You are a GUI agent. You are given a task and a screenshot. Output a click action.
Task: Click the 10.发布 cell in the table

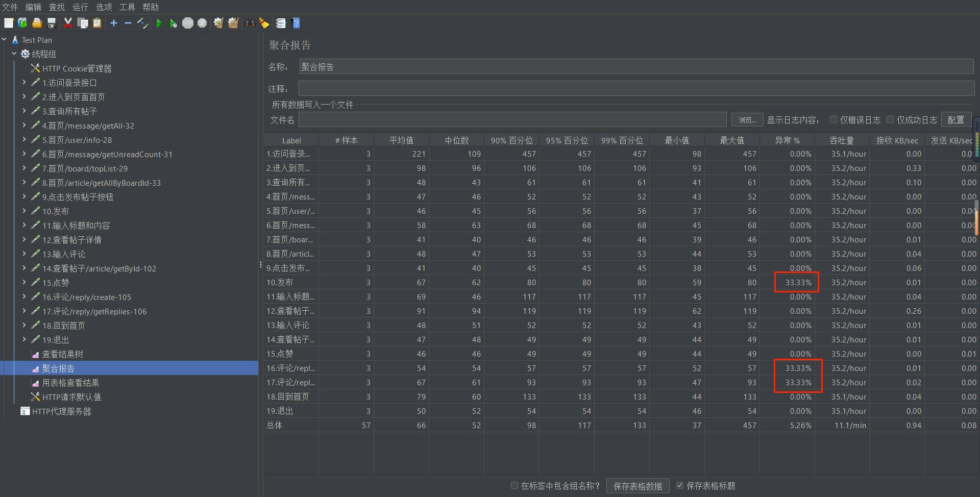coord(291,283)
